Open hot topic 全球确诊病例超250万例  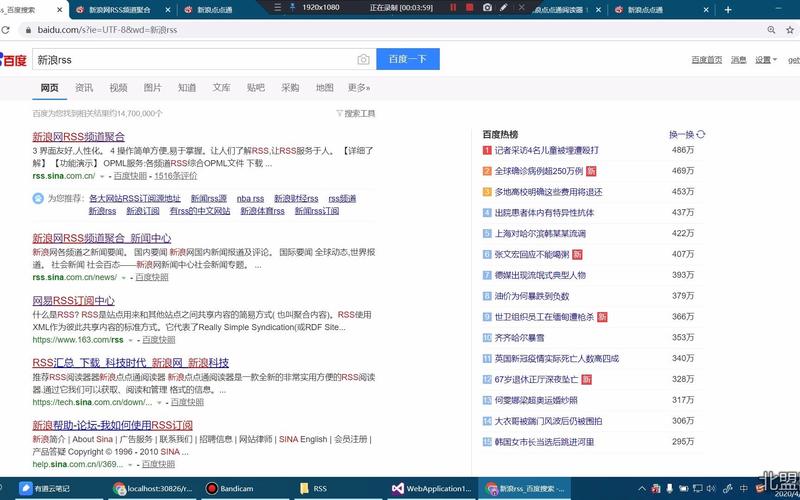coord(538,171)
